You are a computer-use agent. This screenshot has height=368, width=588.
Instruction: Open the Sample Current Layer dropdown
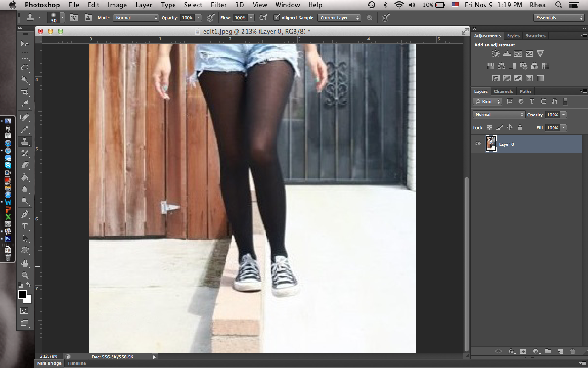339,18
